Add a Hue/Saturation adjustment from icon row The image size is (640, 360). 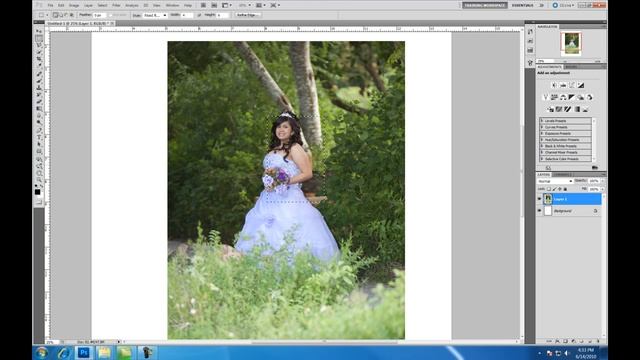click(554, 97)
